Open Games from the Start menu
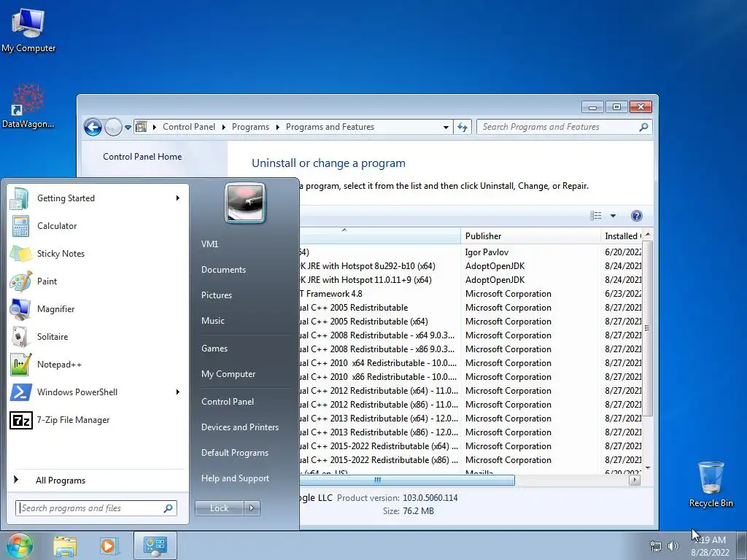Image resolution: width=747 pixels, height=560 pixels. [214, 349]
